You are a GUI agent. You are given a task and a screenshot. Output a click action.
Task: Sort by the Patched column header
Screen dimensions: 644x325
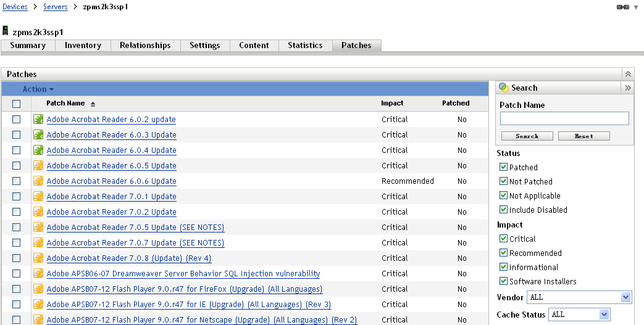[x=456, y=104]
